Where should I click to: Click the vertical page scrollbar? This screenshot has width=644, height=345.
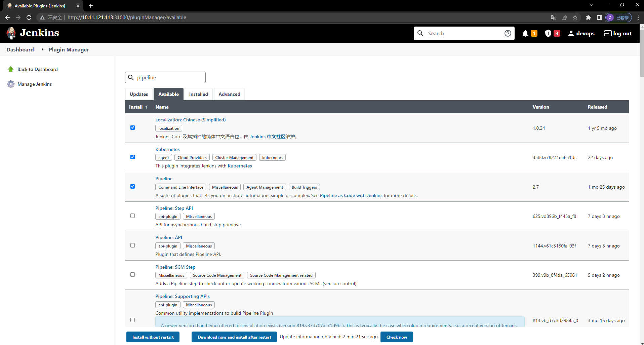point(642,53)
